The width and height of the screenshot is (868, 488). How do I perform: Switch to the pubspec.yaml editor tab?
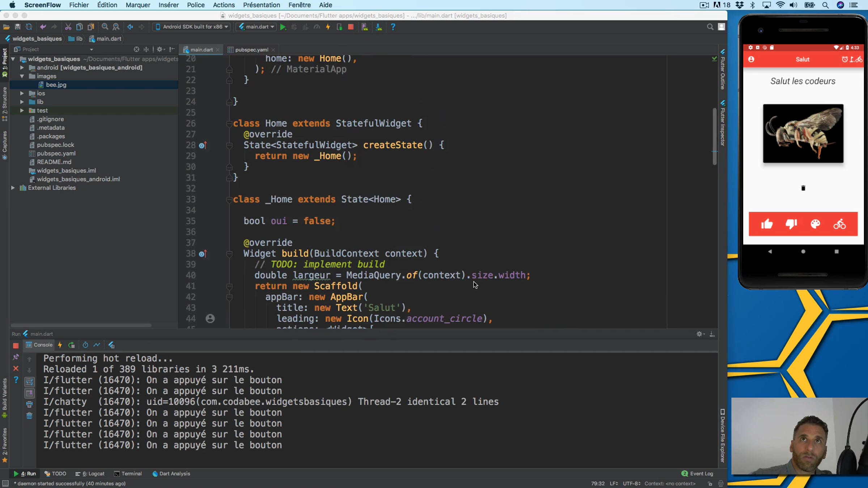[x=251, y=50]
